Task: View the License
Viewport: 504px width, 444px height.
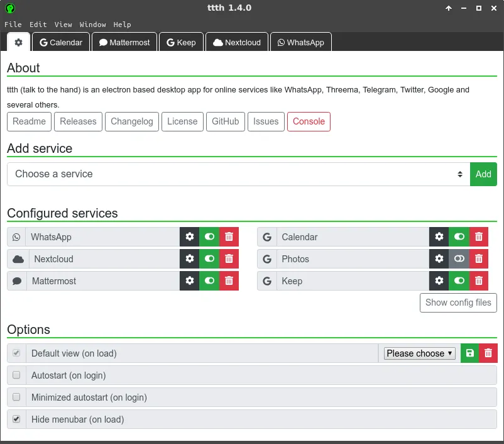Action: pos(182,121)
